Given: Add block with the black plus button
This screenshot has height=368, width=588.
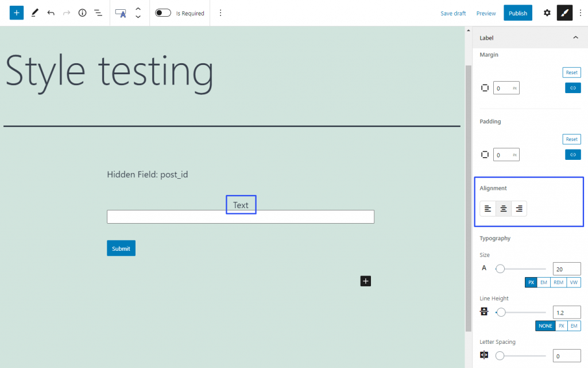Looking at the screenshot, I should click(366, 281).
